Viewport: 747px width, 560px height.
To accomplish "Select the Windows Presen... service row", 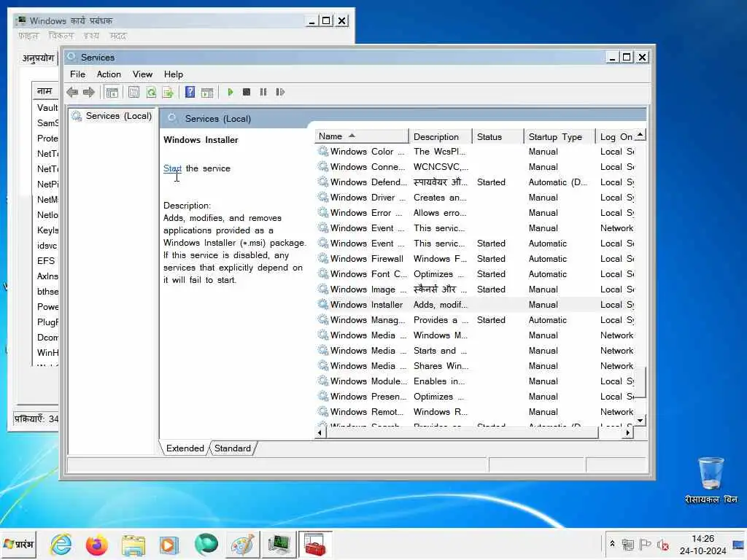I will coord(475,397).
